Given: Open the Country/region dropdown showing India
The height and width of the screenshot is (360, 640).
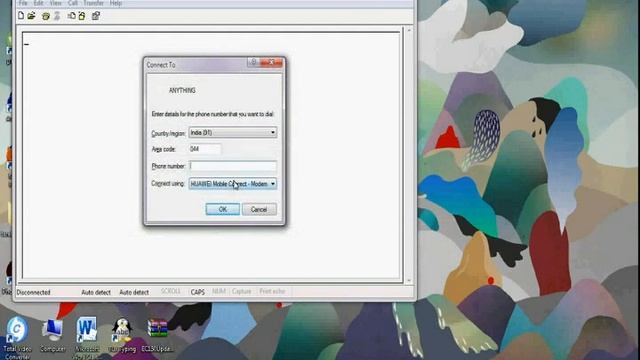Looking at the screenshot, I should tap(233, 133).
